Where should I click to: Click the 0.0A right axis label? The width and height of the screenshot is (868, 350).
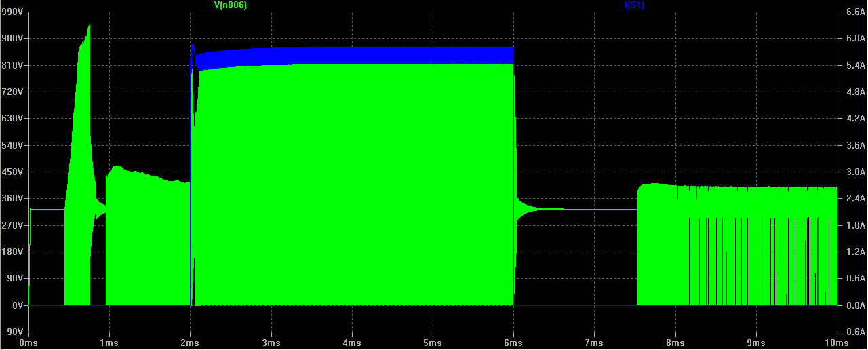854,306
